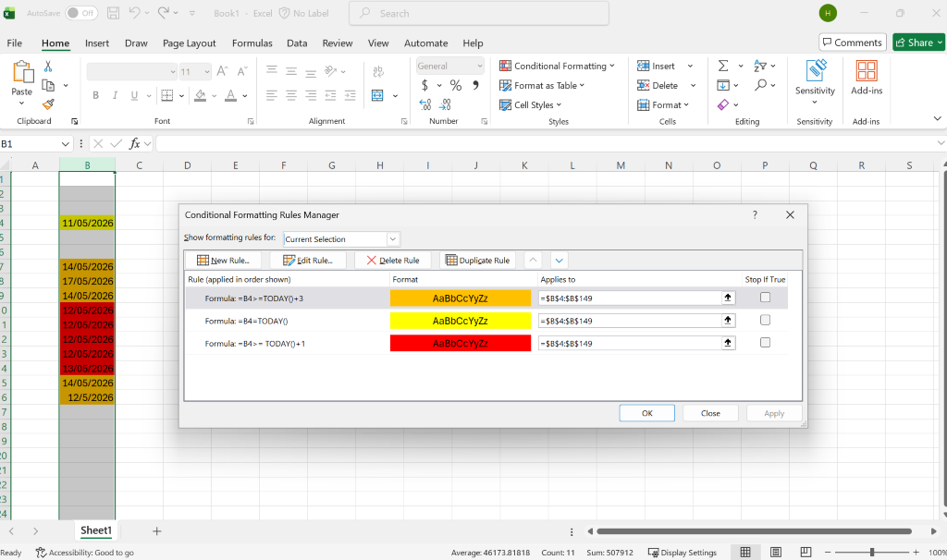This screenshot has height=560, width=947.
Task: Click the New Rule button
Action: tap(223, 260)
